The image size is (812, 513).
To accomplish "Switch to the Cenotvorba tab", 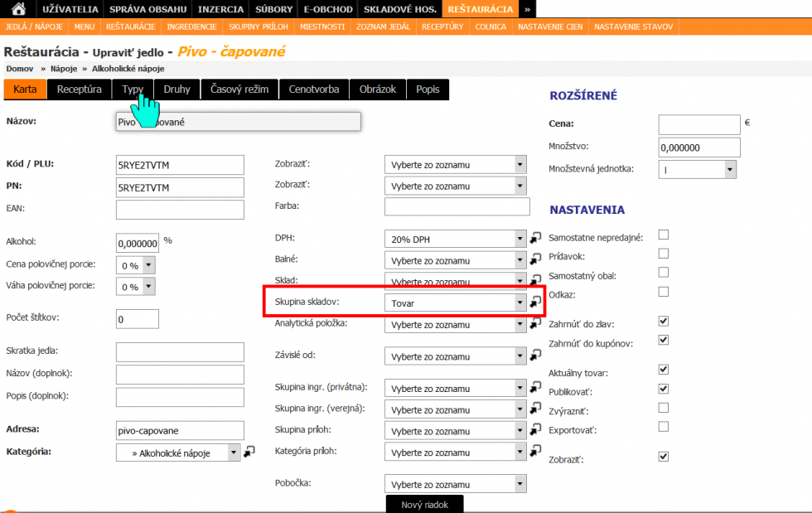I will pos(314,89).
